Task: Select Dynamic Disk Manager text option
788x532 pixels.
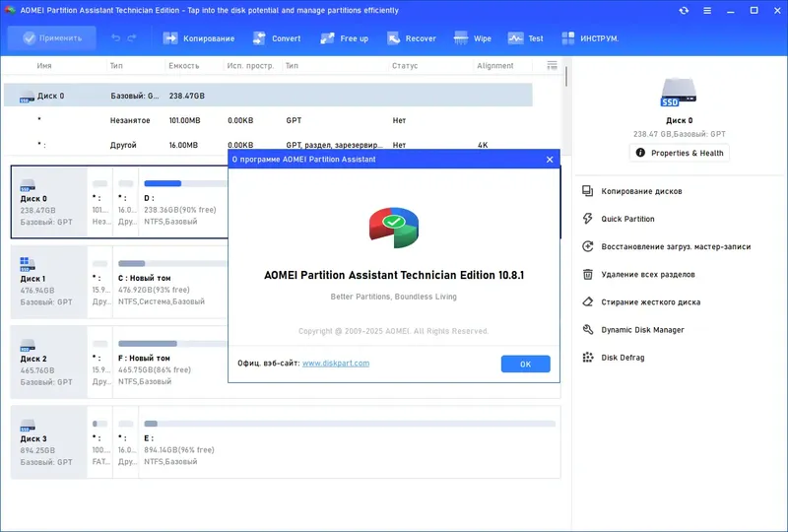Action: pyautogui.click(x=643, y=330)
